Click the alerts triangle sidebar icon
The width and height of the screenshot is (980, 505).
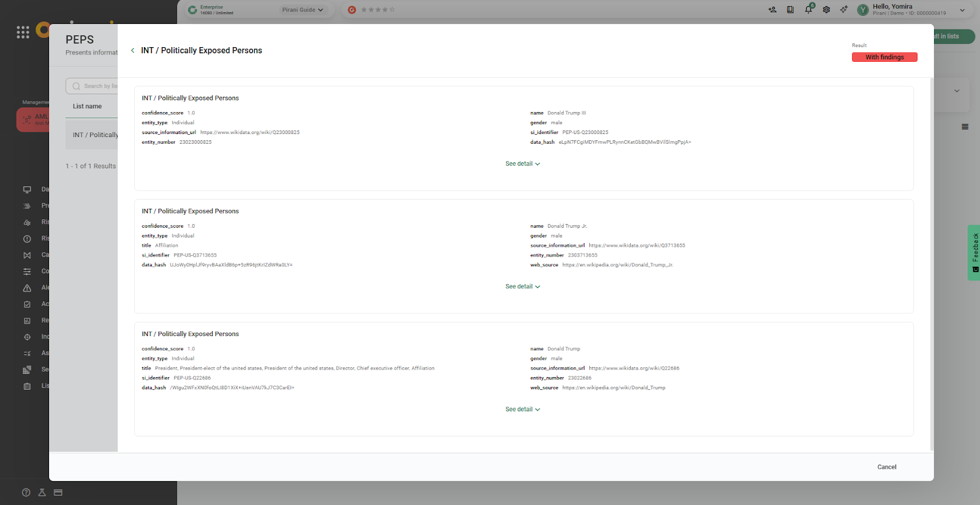coord(27,288)
